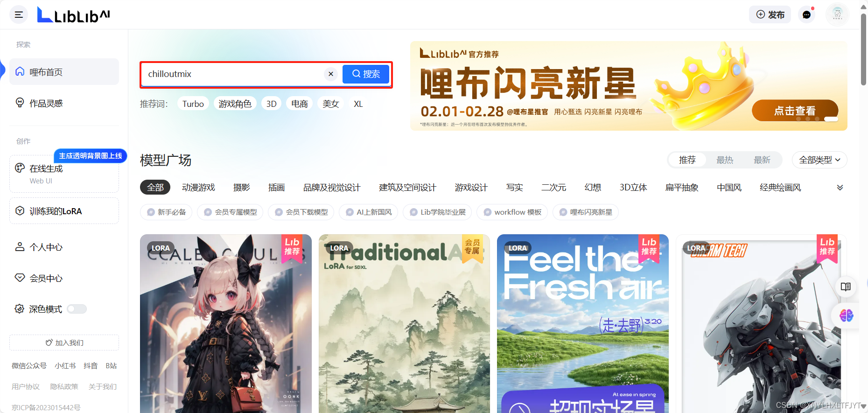Viewport: 868px width, 413px height.
Task: Select suggested keyword 美女
Action: [x=331, y=104]
